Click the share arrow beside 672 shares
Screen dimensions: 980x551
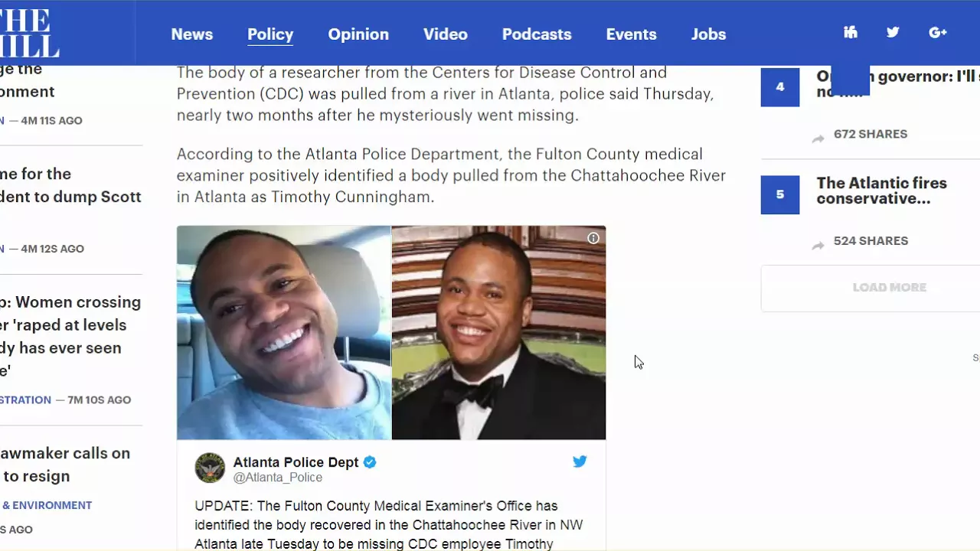click(818, 139)
